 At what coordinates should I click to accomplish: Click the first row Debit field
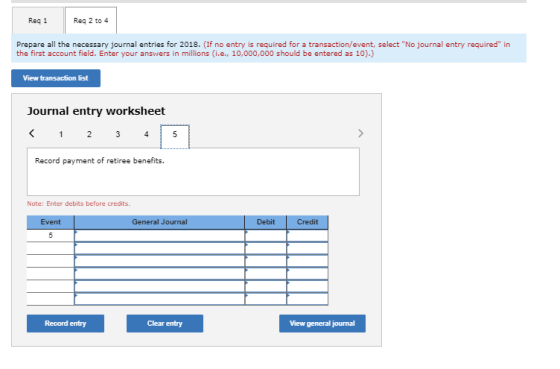click(266, 235)
